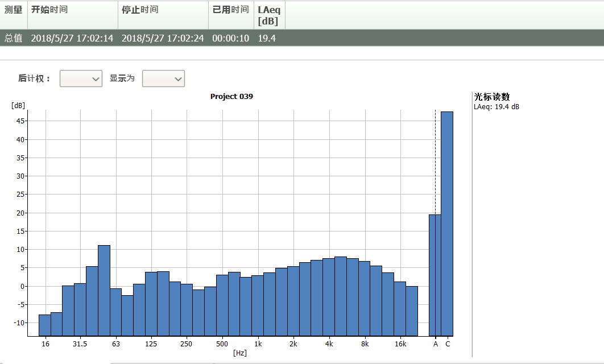Select the tall C-weighted bar
Screen dimensions: 604x364
click(447, 224)
